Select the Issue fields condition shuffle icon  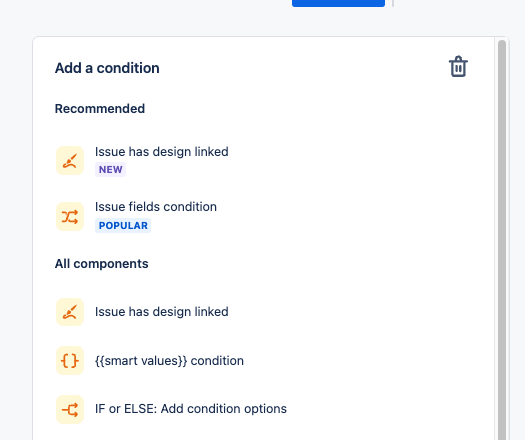click(70, 217)
